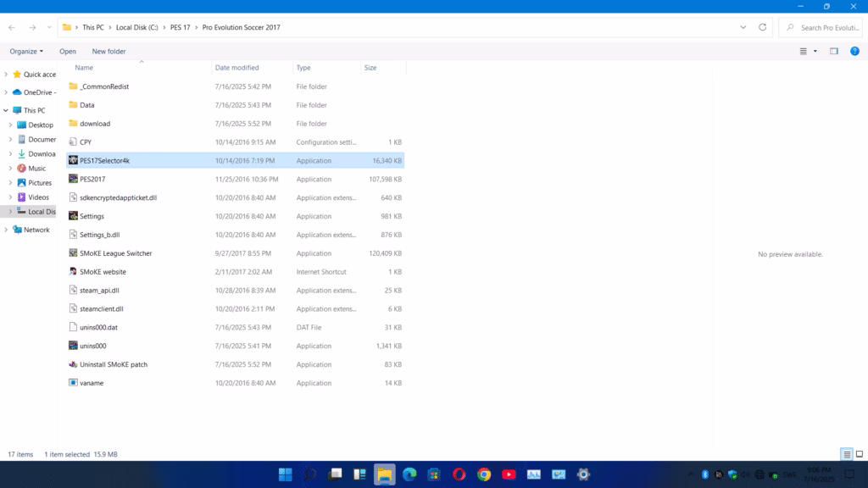The width and height of the screenshot is (868, 488).
Task: Select Videos in the navigation pane
Action: click(x=38, y=197)
